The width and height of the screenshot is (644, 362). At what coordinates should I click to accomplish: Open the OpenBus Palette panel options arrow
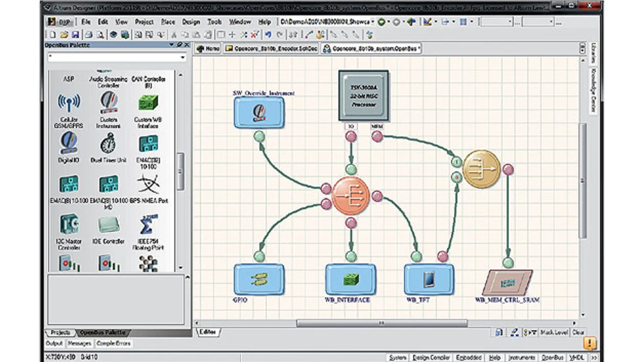172,45
